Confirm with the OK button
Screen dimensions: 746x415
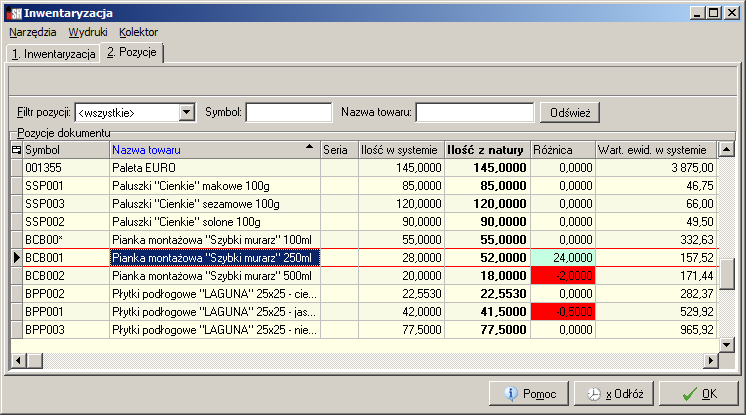(x=698, y=394)
